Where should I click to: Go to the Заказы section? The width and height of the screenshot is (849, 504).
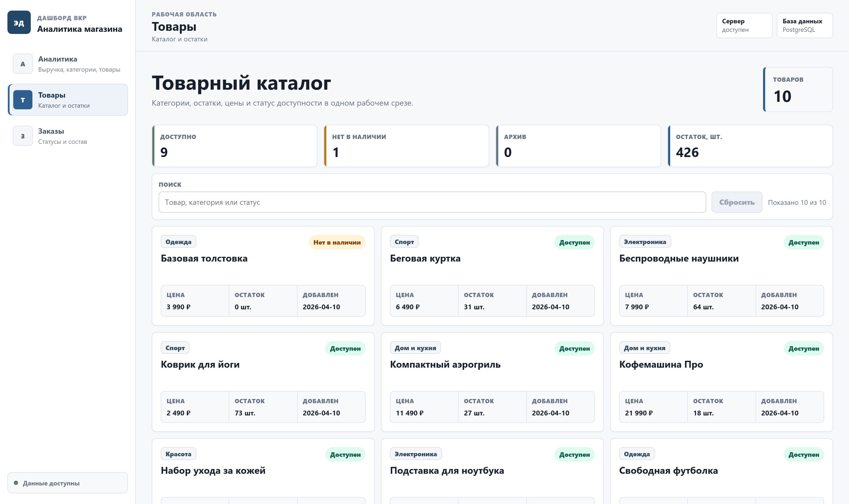pos(68,136)
